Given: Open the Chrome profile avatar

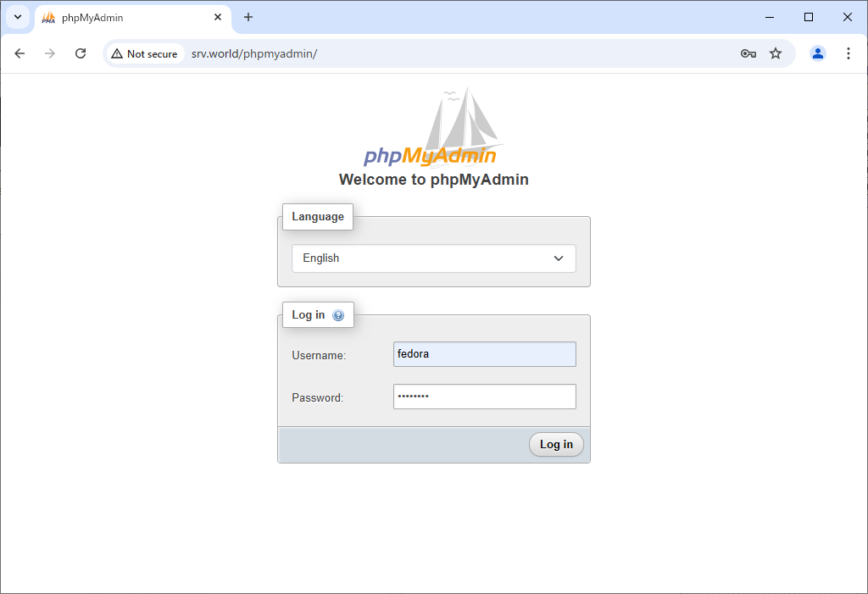Looking at the screenshot, I should [818, 53].
